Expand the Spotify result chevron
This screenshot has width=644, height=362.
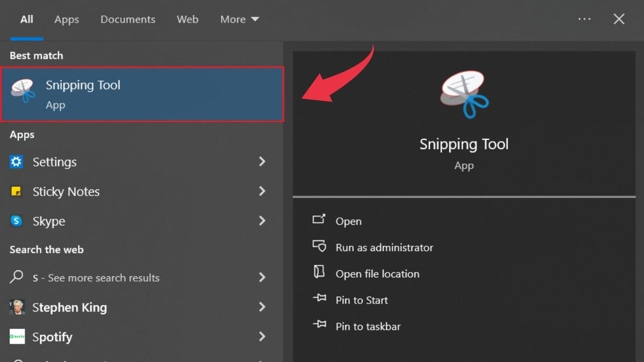click(262, 337)
